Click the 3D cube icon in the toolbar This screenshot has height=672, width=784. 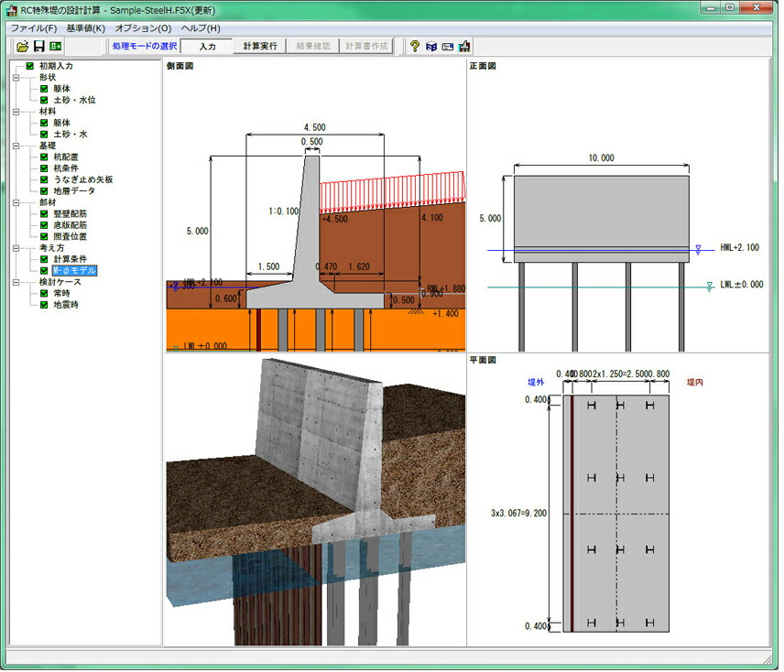coord(431,47)
